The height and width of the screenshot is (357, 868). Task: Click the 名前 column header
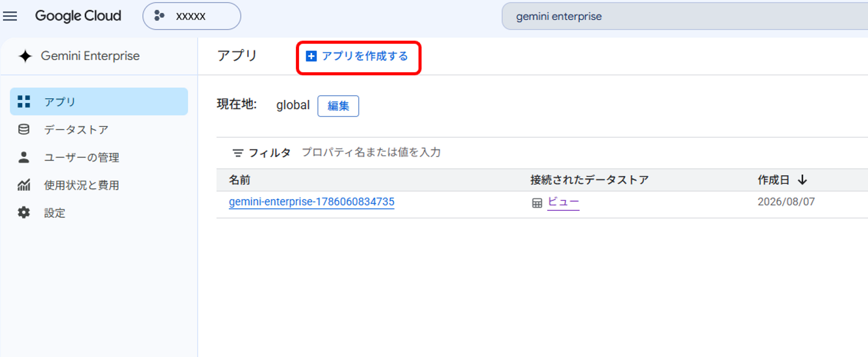239,180
